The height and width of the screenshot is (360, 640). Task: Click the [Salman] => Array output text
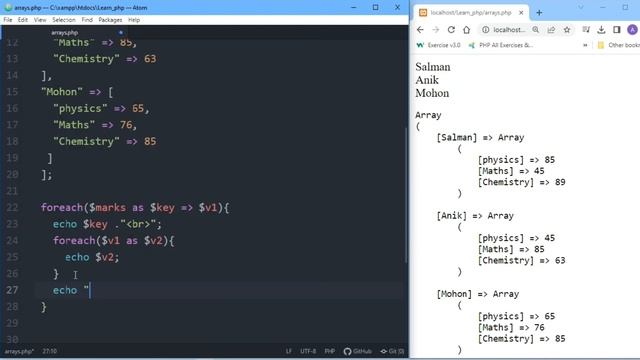point(480,138)
